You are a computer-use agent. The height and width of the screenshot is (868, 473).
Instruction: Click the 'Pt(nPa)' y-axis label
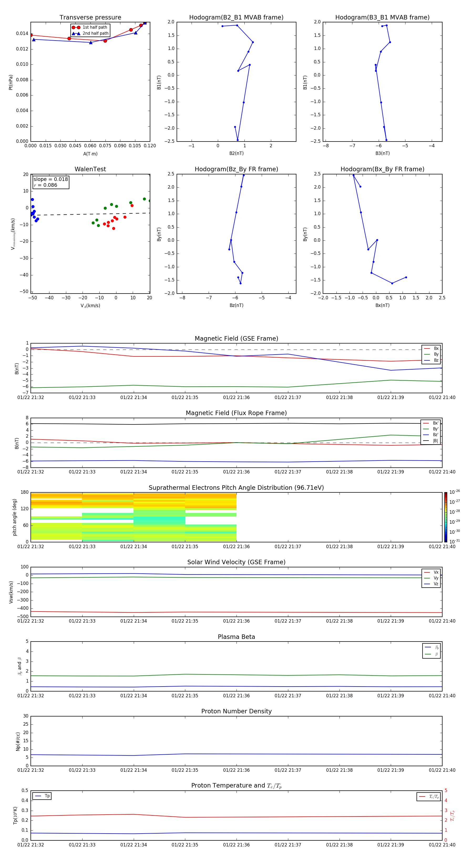11,82
